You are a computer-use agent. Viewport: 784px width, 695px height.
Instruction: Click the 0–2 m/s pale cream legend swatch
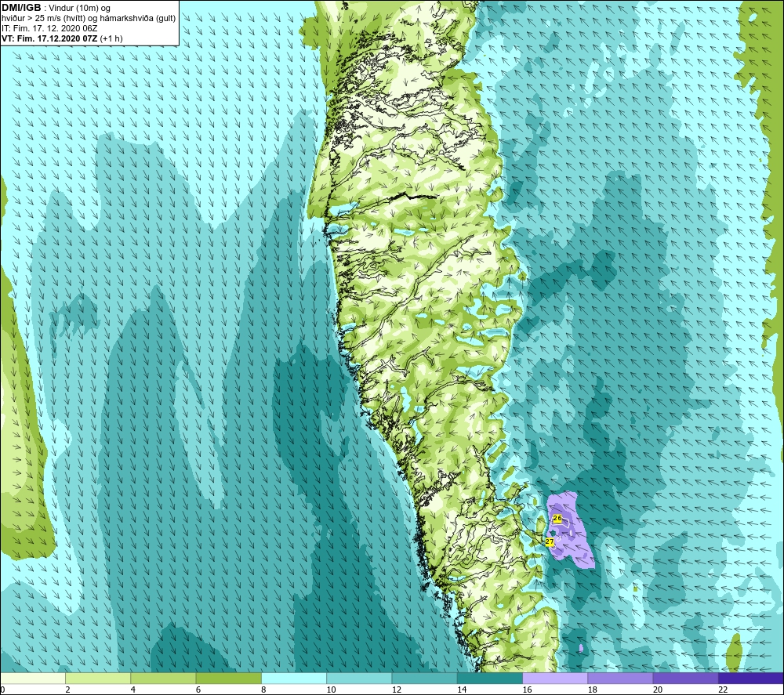pyautogui.click(x=33, y=678)
